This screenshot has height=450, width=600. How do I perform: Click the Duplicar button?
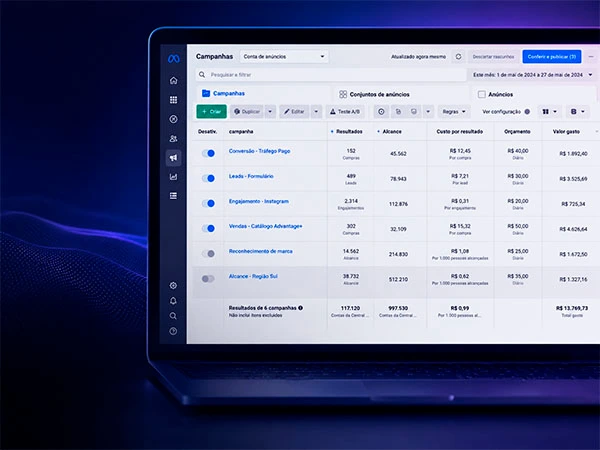[247, 112]
